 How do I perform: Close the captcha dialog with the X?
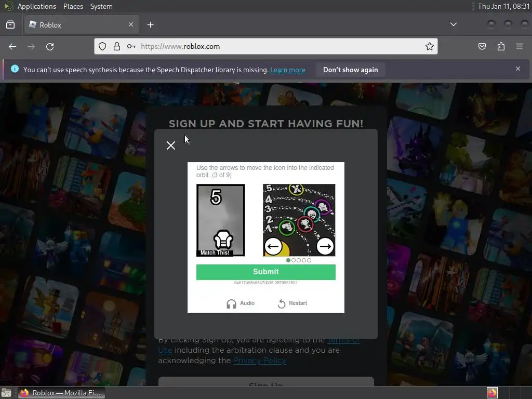coord(170,145)
